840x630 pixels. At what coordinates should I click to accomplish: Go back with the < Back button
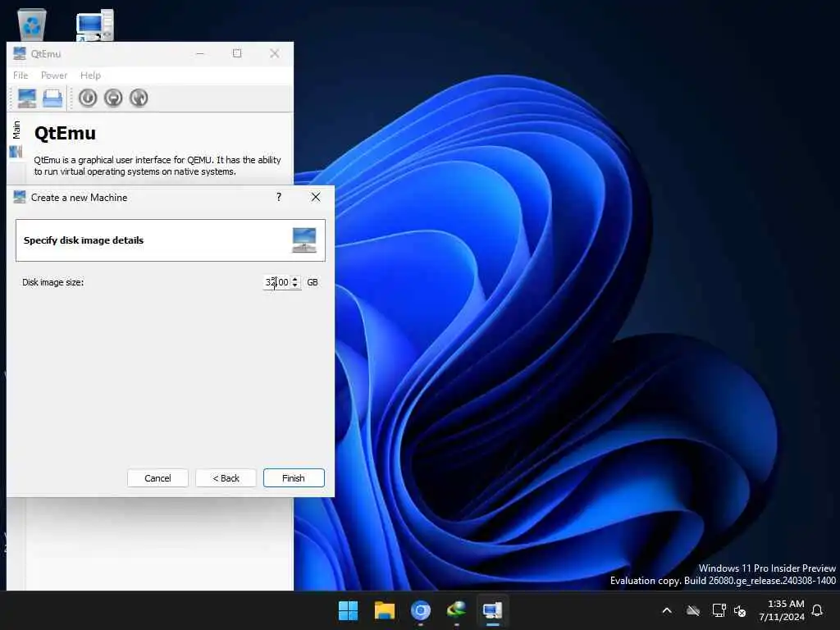(226, 478)
